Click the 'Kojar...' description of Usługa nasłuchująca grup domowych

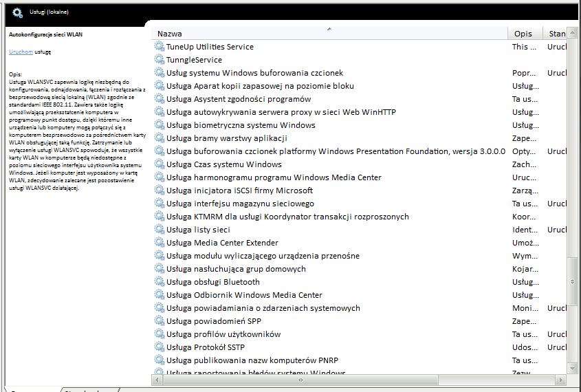(525, 269)
